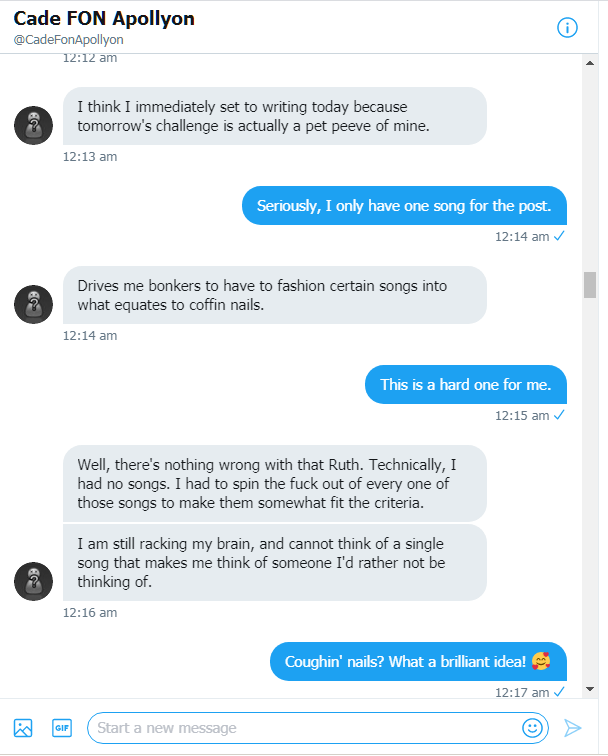
Task: Click the add photo or video icon
Action: [23, 727]
